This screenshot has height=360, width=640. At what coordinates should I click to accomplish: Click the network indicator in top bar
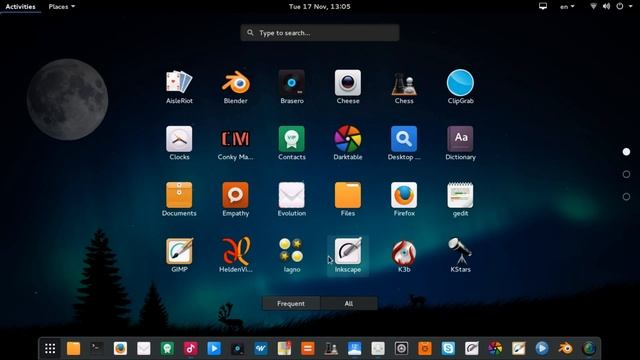pos(593,6)
